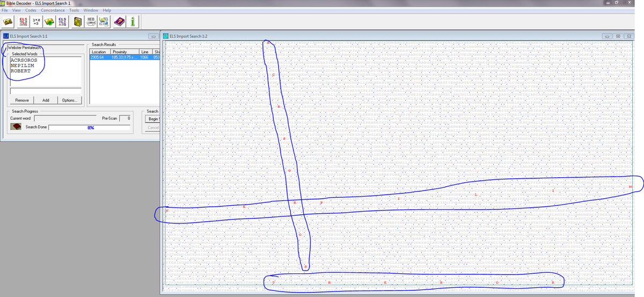This screenshot has height=297, width=644.
Task: Select NEPILIM in Selected Words list
Action: click(x=21, y=66)
